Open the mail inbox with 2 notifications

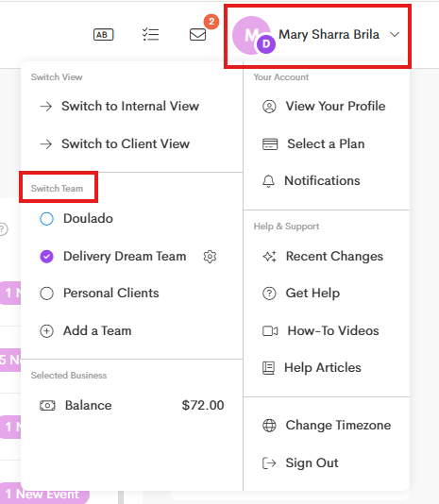click(x=197, y=34)
